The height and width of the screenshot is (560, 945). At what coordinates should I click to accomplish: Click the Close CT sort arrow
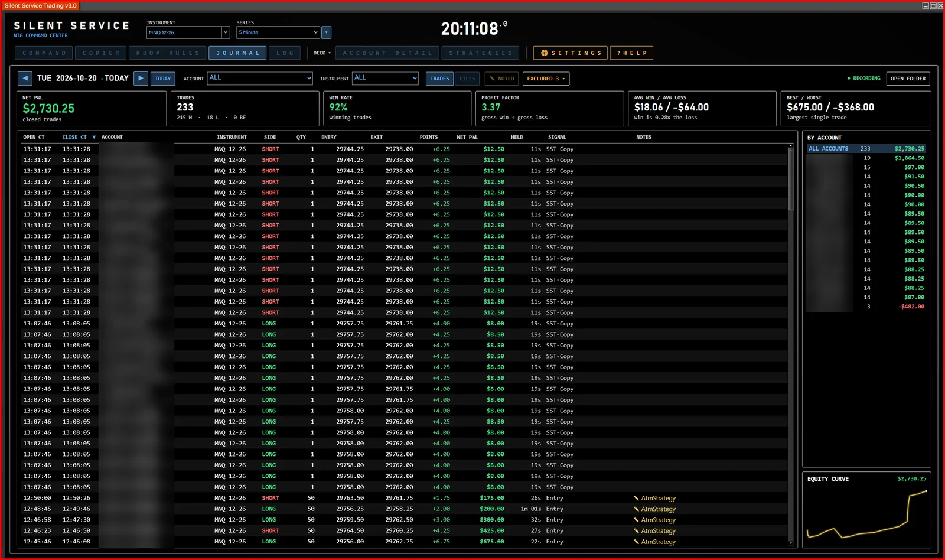click(x=94, y=137)
